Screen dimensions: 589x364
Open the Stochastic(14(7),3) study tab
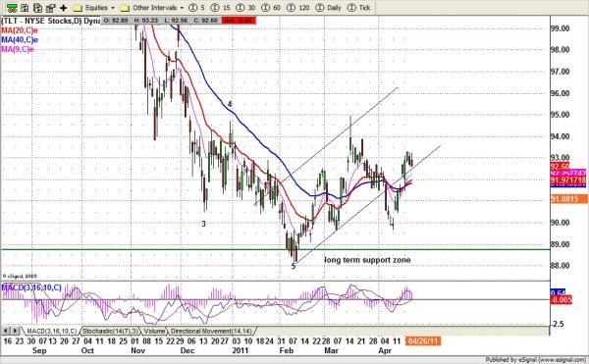(110, 331)
